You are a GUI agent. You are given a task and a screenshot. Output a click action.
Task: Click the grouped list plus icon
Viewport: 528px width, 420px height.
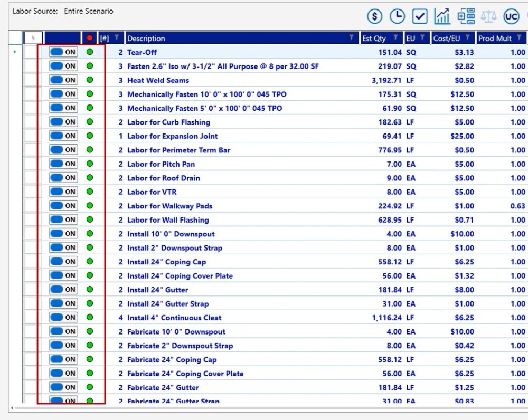coord(466,17)
